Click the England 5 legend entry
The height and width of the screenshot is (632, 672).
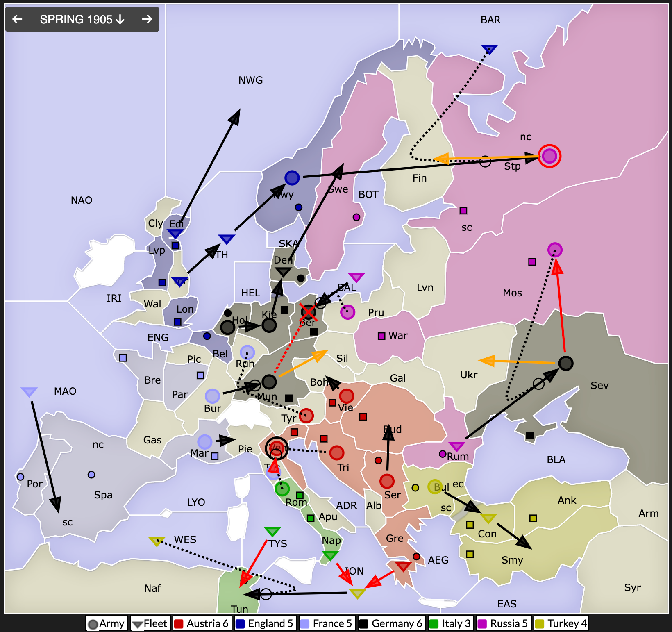[x=265, y=623]
